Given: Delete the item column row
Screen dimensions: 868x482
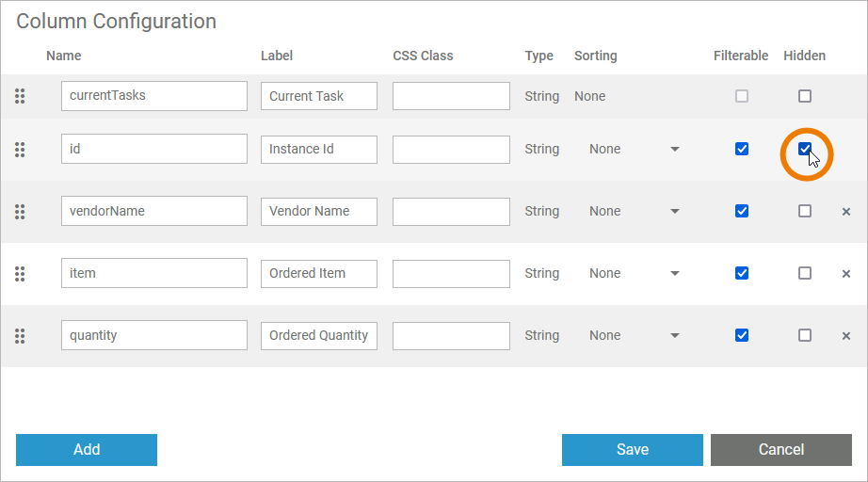Looking at the screenshot, I should pos(845,274).
